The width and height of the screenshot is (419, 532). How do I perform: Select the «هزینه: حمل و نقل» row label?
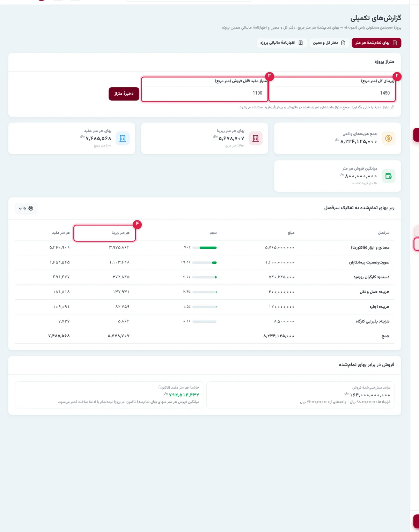coord(375,292)
